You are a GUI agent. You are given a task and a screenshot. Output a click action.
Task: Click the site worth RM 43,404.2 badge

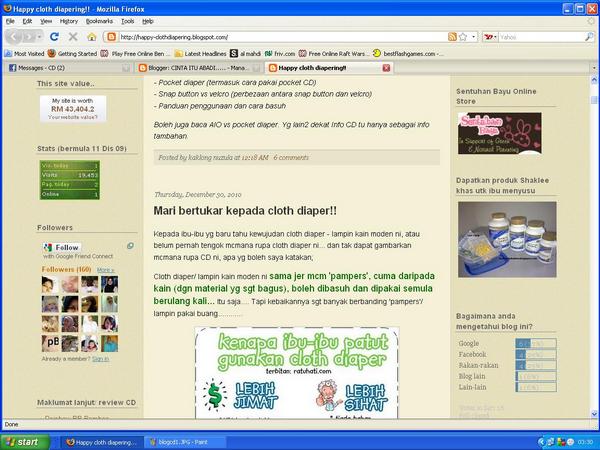(x=73, y=109)
